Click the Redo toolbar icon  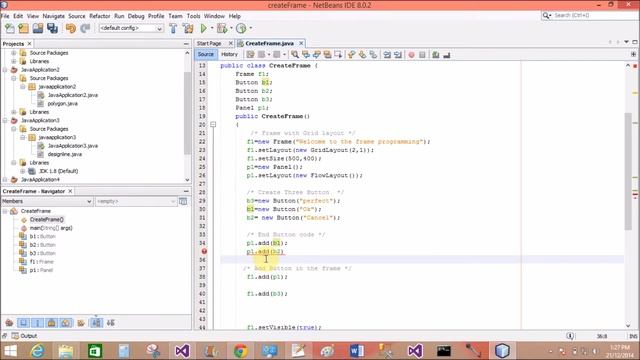(x=85, y=28)
